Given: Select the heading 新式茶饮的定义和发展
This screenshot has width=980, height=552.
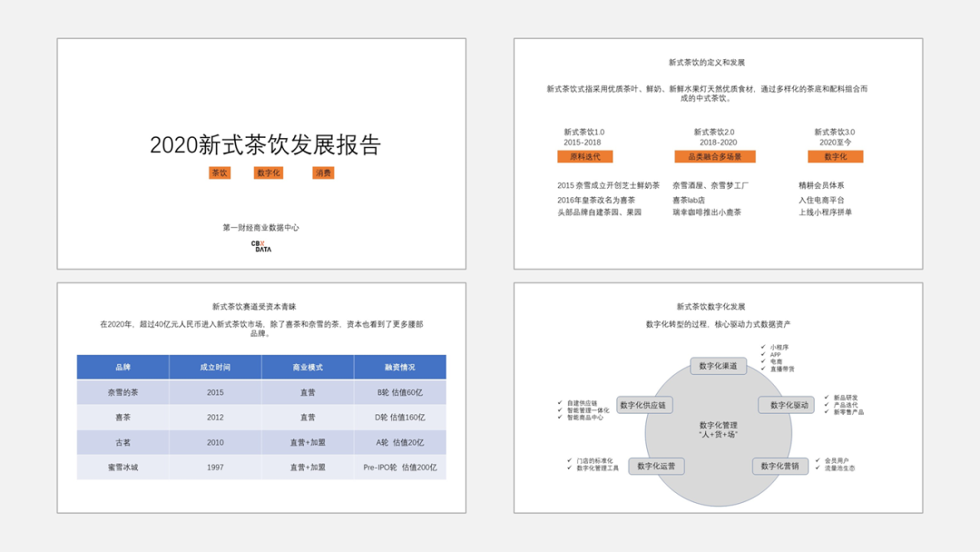Looking at the screenshot, I should click(706, 63).
